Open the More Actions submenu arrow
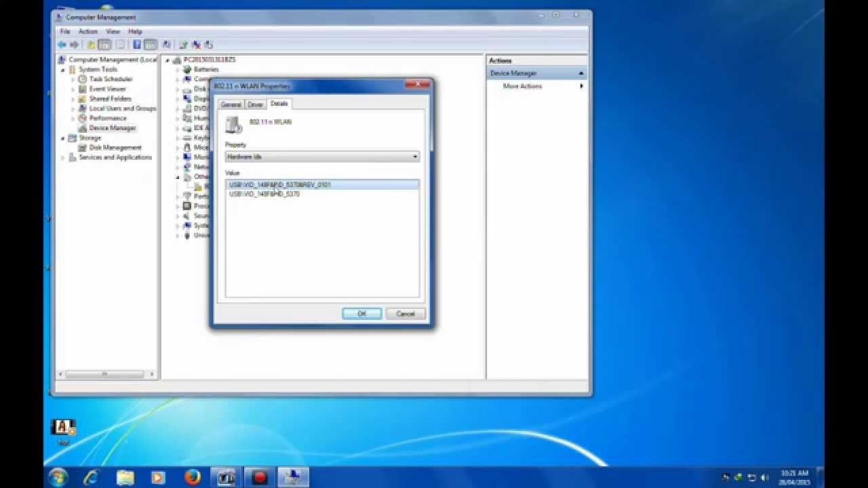Image resolution: width=868 pixels, height=488 pixels. [x=581, y=86]
